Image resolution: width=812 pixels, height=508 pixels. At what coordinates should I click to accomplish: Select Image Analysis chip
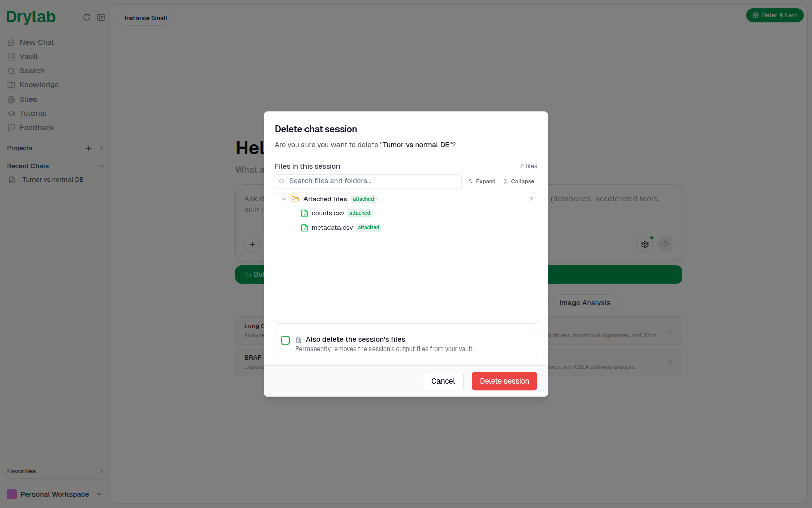[585, 303]
